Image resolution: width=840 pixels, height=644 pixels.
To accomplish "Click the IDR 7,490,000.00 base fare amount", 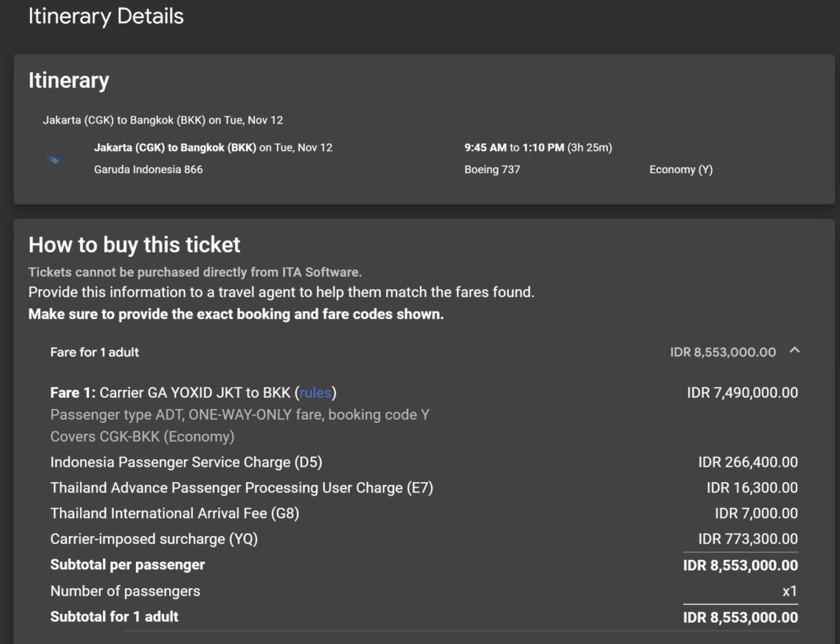I will [x=742, y=392].
